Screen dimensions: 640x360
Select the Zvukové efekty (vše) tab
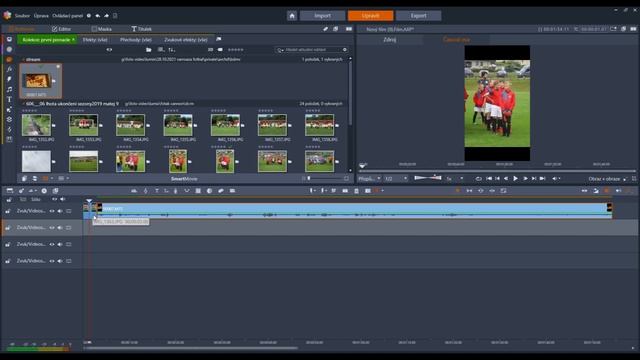click(x=186, y=40)
